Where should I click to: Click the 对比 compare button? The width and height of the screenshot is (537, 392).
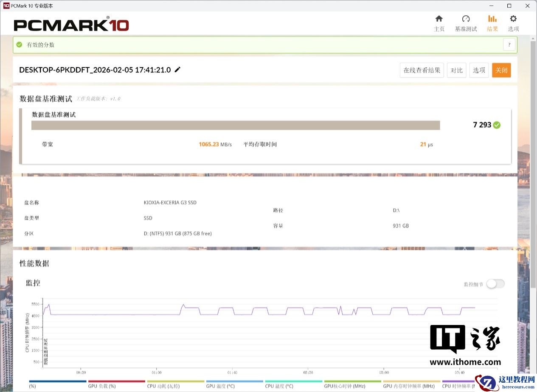457,70
